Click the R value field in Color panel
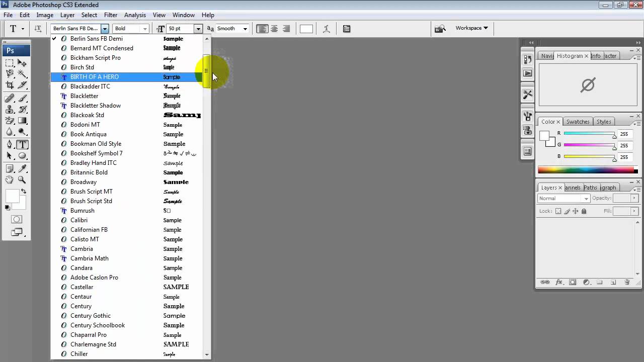The width and height of the screenshot is (644, 362). [x=626, y=134]
